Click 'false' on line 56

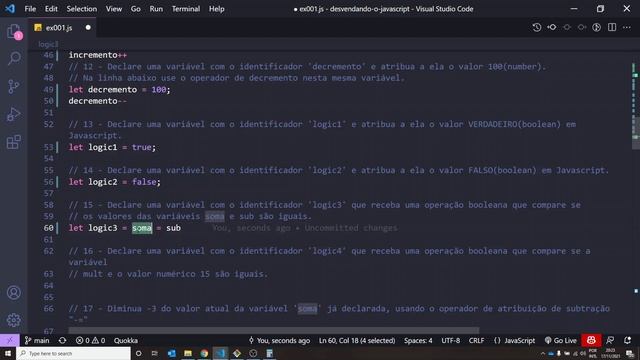144,182
